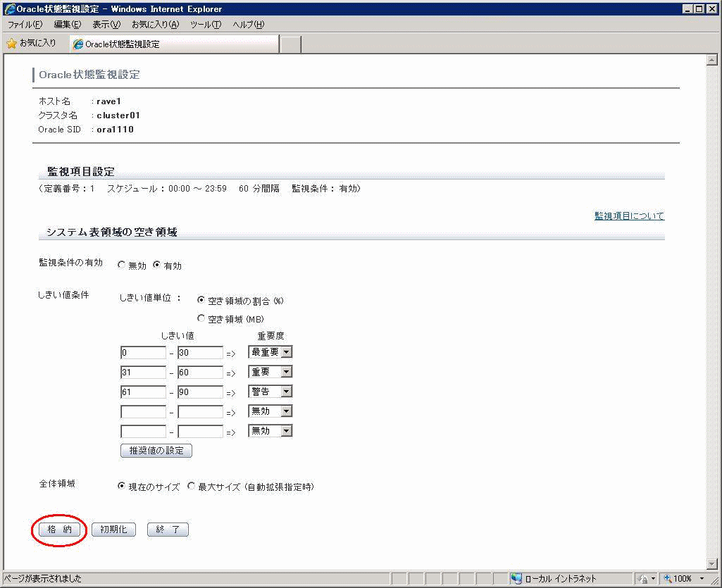Screen dimensions: 722x588
Task: Click the システム表領域の空き領域 section heading
Action: [112, 232]
